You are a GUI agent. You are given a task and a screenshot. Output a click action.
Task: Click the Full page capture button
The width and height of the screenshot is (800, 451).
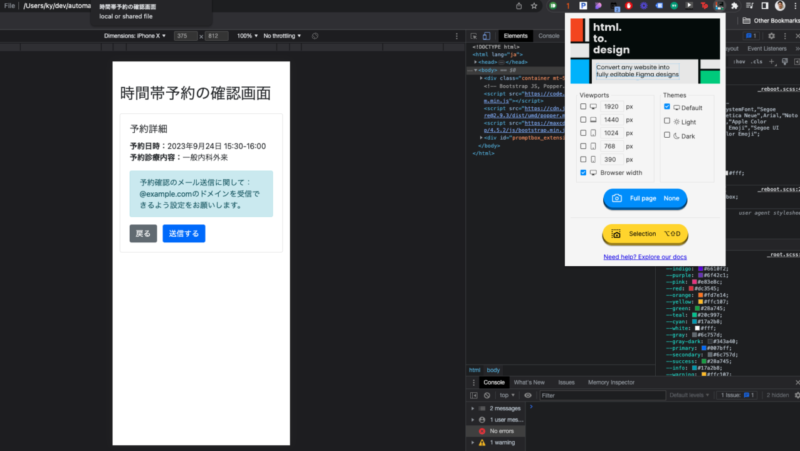[645, 199]
